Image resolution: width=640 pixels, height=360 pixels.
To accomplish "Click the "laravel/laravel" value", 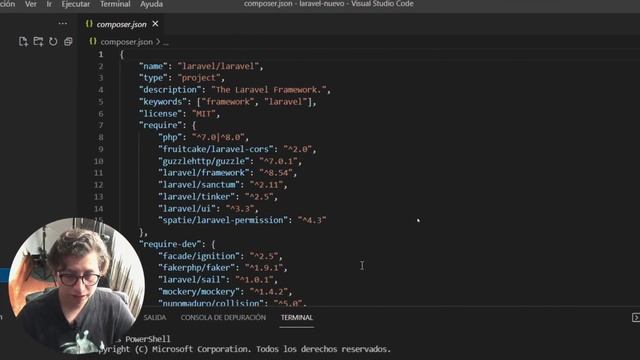I will [218, 66].
